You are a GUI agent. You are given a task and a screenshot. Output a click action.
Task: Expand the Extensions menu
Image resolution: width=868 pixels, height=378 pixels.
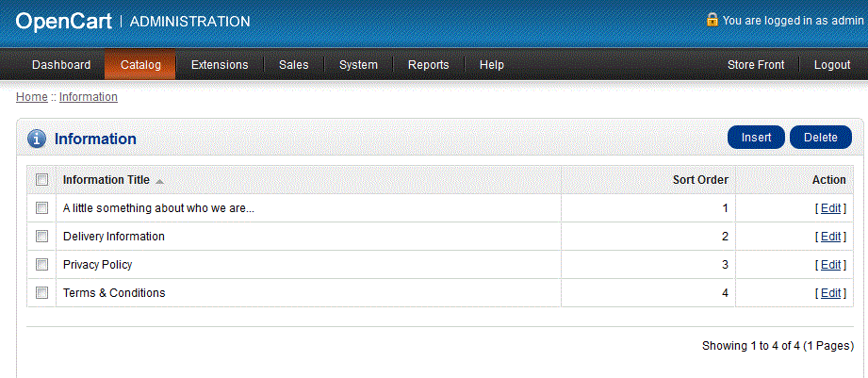[220, 65]
